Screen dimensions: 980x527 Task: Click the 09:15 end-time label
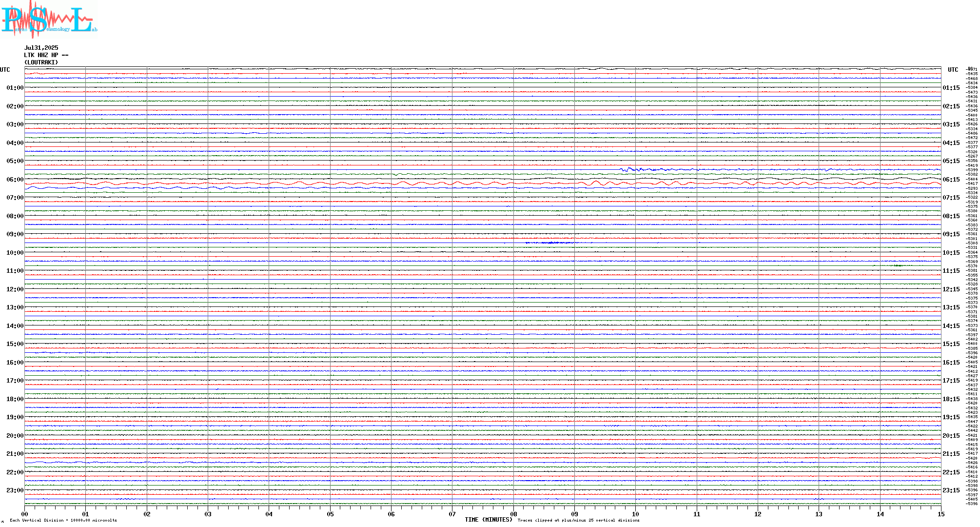pos(951,234)
